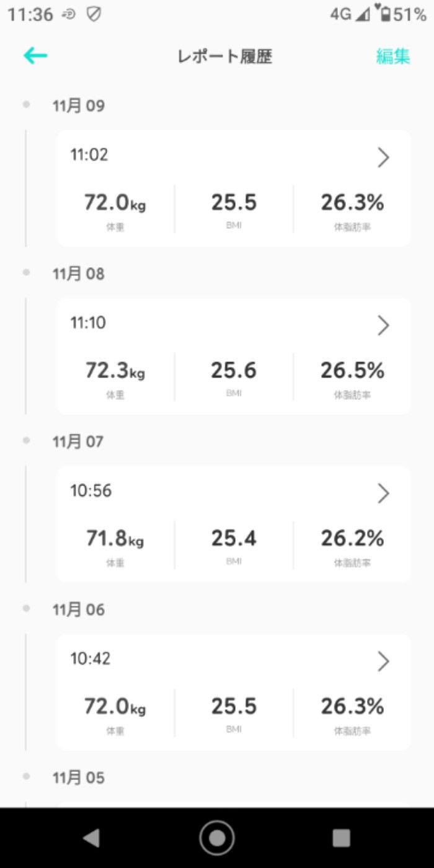Viewport: 434px width, 868px height.
Task: Tap BMI 25.4 on November 07 card
Action: (234, 539)
